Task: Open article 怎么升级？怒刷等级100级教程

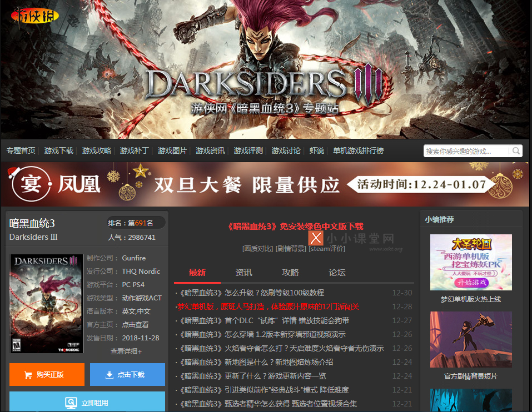Action: pos(252,293)
